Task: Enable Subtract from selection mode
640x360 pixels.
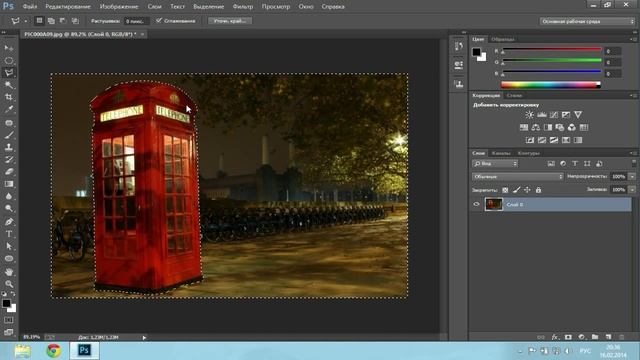Action: pos(63,20)
